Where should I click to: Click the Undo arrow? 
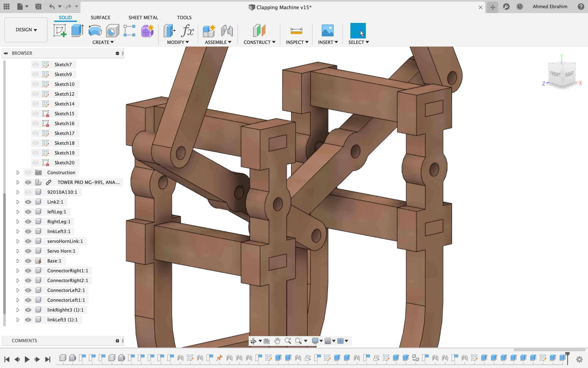(x=52, y=7)
